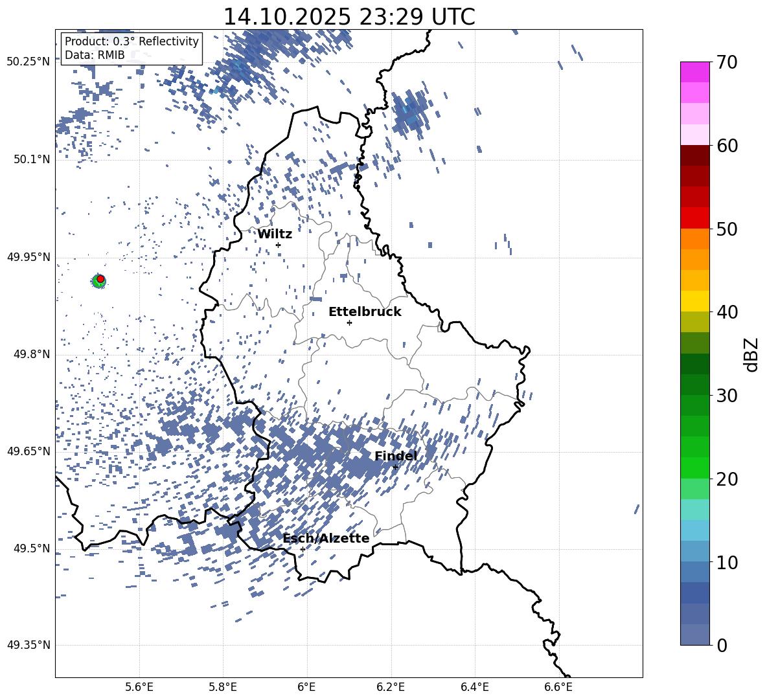
Task: Click the 10 colorbar tick label
Action: click(x=727, y=562)
